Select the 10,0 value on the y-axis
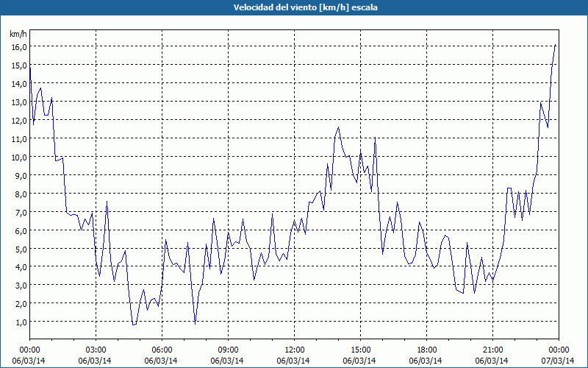Screen dimensions: 588x368 tap(19, 158)
